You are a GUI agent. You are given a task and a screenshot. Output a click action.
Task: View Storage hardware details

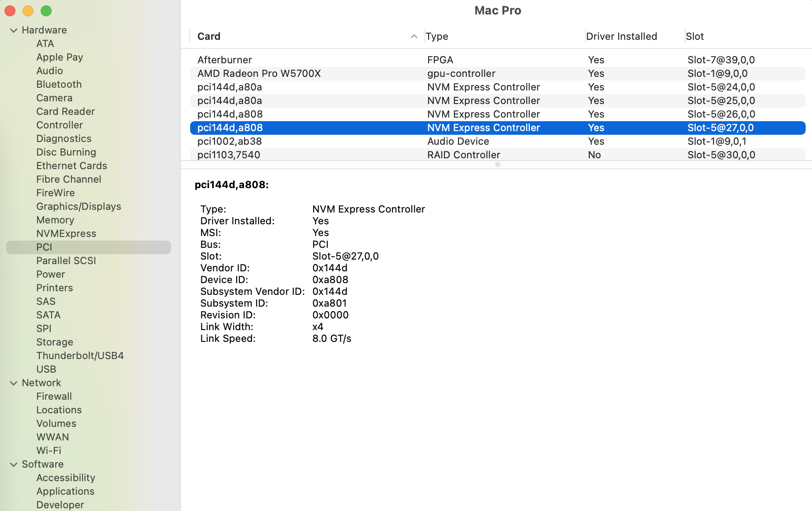click(55, 342)
